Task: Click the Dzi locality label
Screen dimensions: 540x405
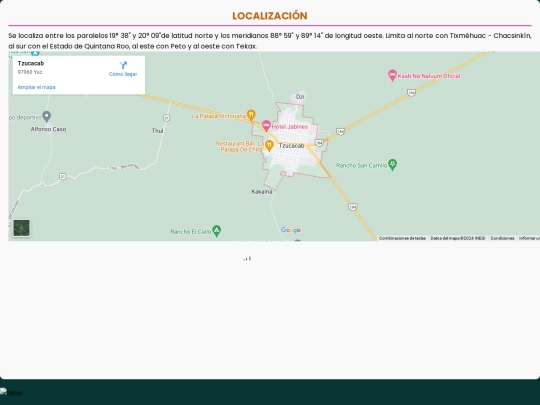Action: (x=300, y=97)
